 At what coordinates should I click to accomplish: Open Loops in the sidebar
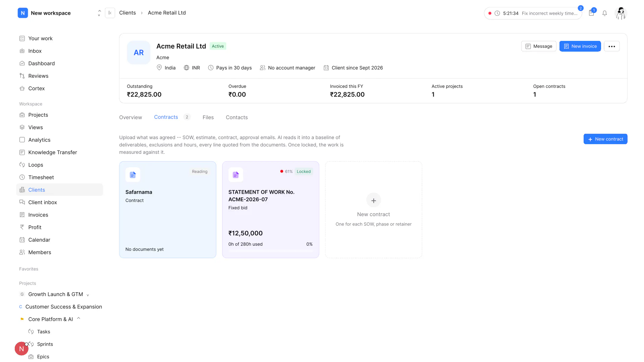(60, 165)
